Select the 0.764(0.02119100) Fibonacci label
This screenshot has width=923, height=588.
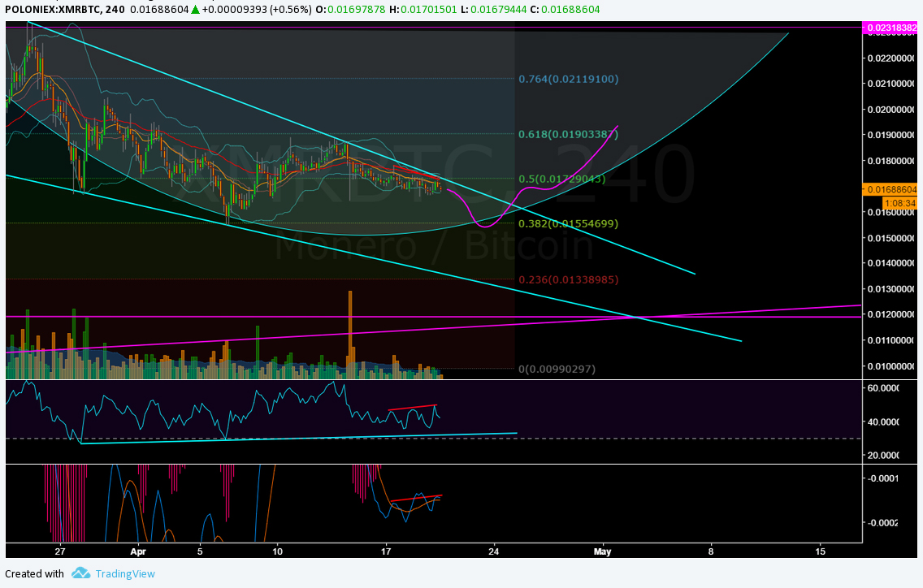click(x=569, y=79)
